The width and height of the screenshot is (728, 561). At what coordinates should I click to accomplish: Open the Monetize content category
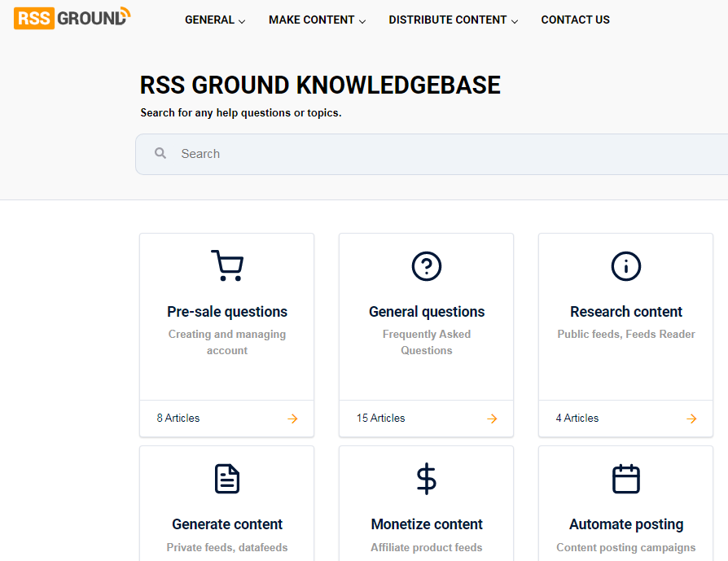click(427, 524)
